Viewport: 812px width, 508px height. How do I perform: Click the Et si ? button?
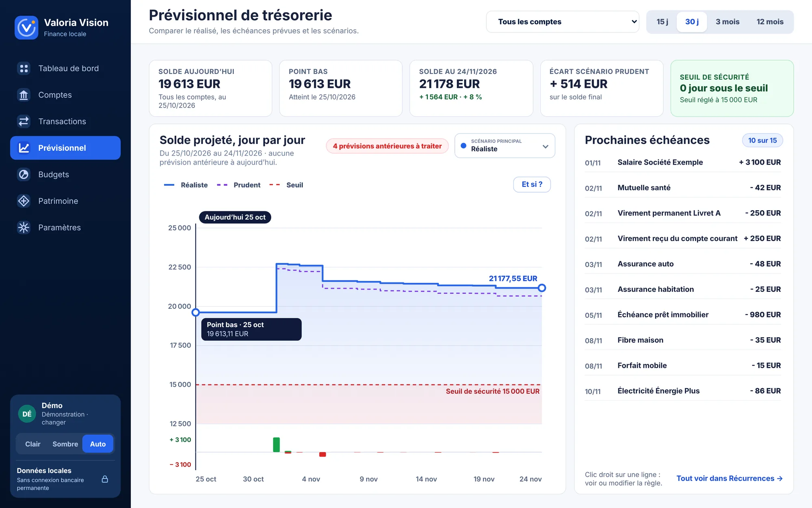(x=532, y=185)
